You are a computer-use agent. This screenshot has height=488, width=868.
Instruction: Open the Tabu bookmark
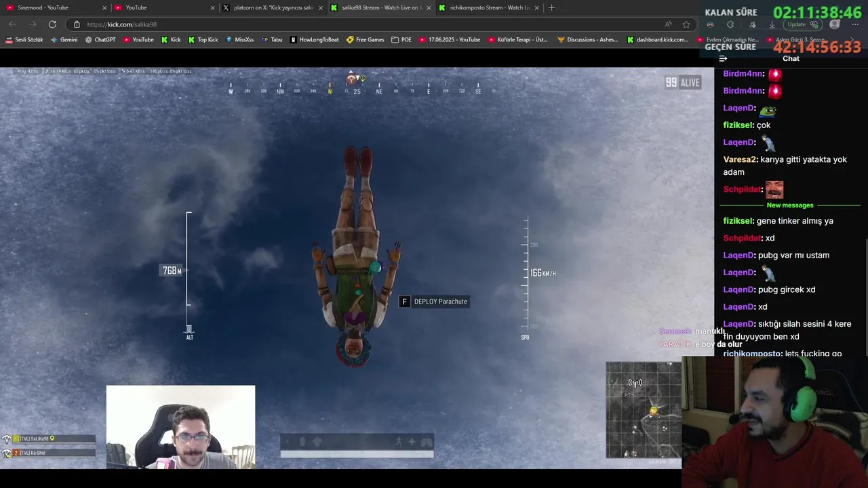point(272,40)
